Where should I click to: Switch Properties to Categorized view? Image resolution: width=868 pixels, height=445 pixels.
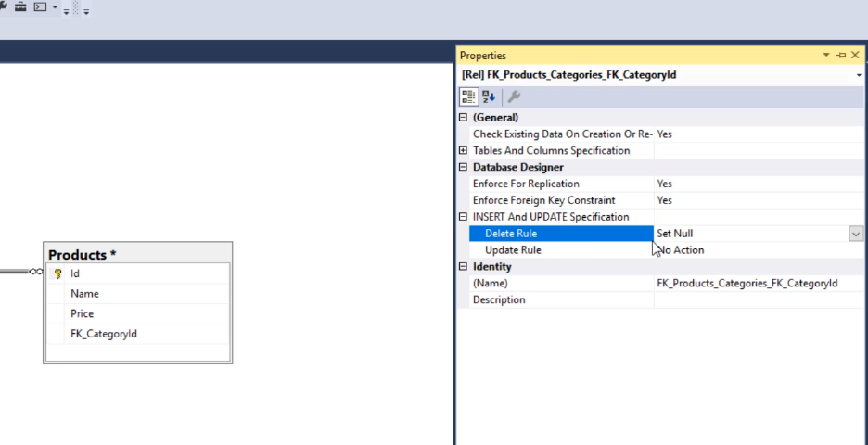pyautogui.click(x=468, y=96)
